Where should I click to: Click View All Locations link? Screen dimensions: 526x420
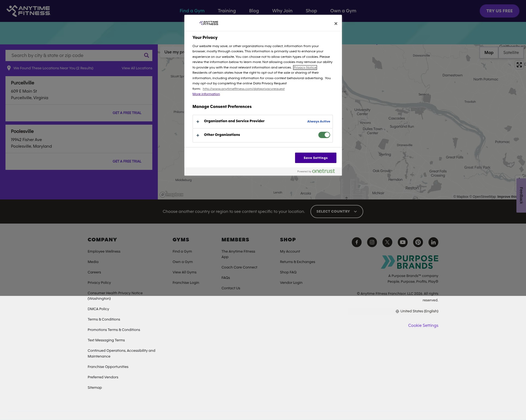coord(137,68)
